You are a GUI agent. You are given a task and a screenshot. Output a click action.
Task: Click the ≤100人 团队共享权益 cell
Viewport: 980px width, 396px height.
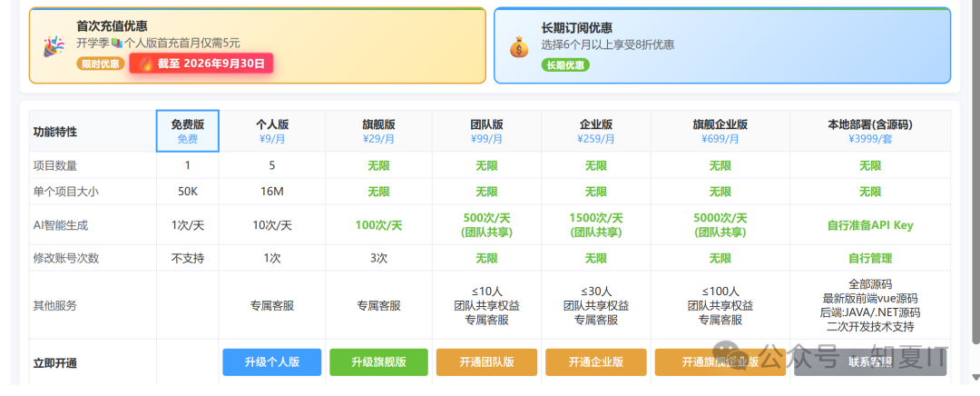point(720,306)
